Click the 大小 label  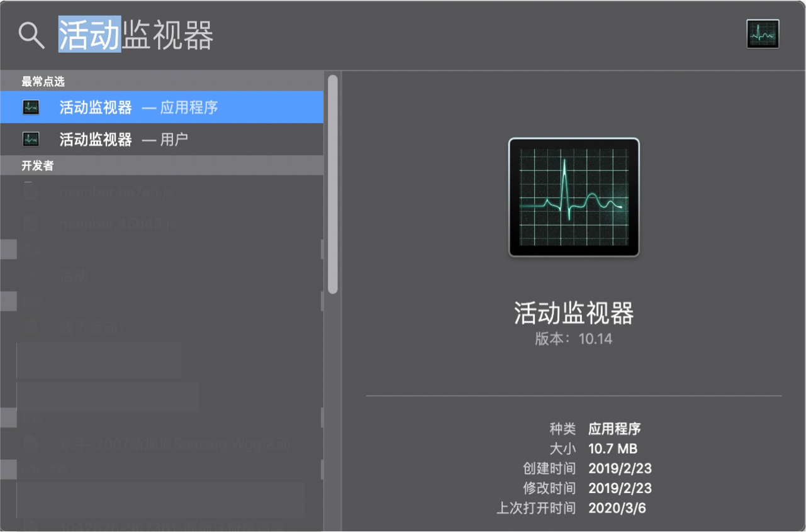point(563,448)
